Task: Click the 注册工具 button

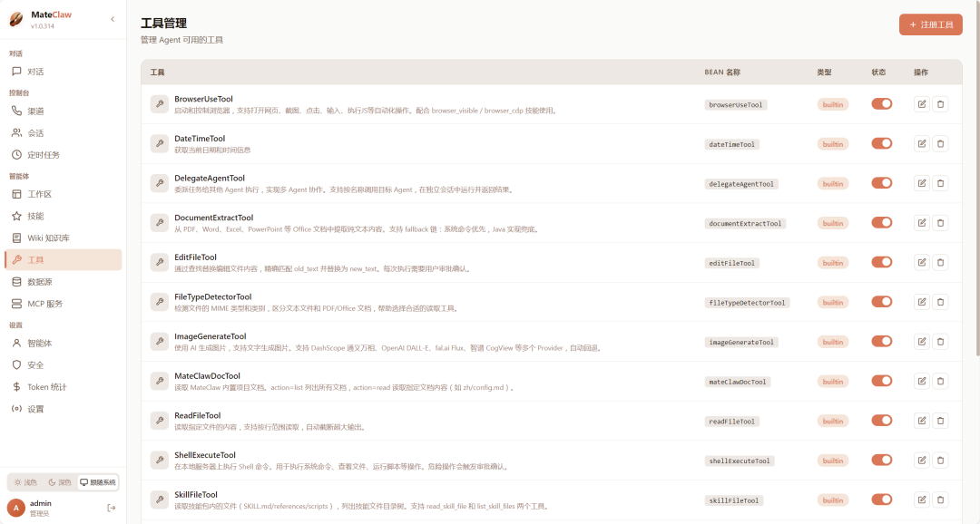Action: (931, 24)
